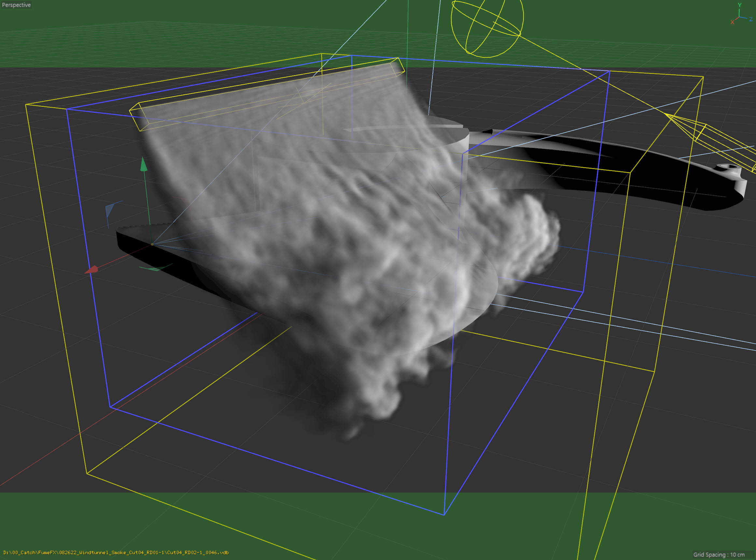Click the VDB file path text
This screenshot has width=756, height=560.
(x=116, y=553)
